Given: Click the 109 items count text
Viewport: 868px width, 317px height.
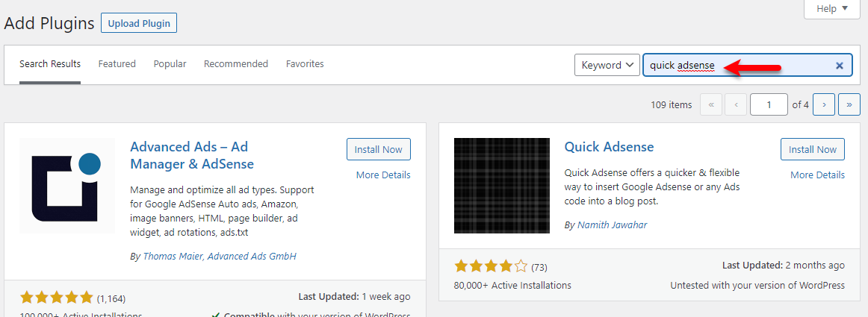Looking at the screenshot, I should tap(672, 104).
